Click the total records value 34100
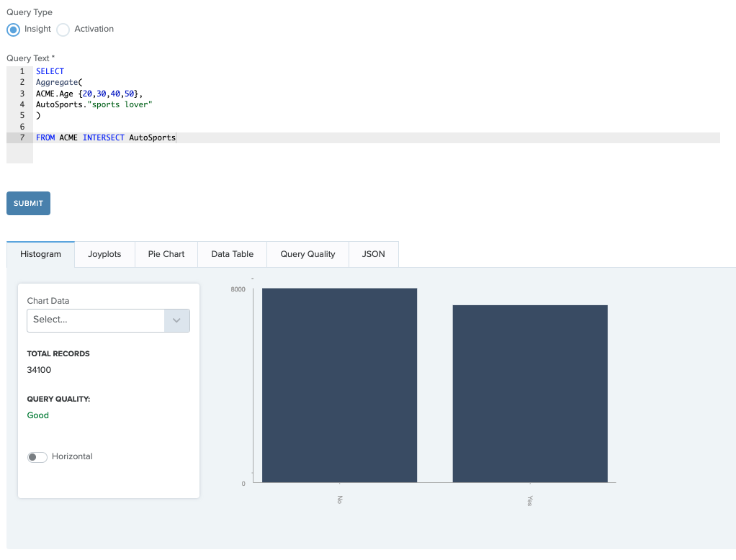 click(x=39, y=370)
